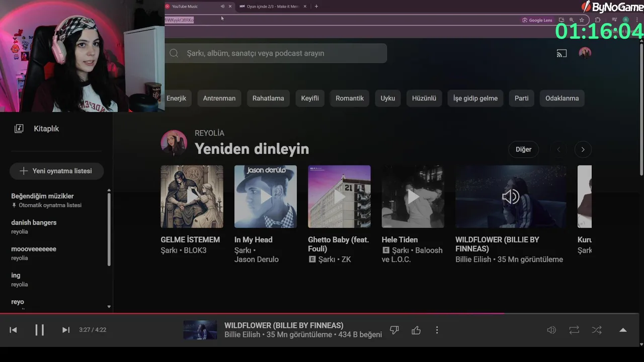Screen dimensions: 644x362
Task: Open the REYOLİA profile avatar
Action: (x=174, y=143)
